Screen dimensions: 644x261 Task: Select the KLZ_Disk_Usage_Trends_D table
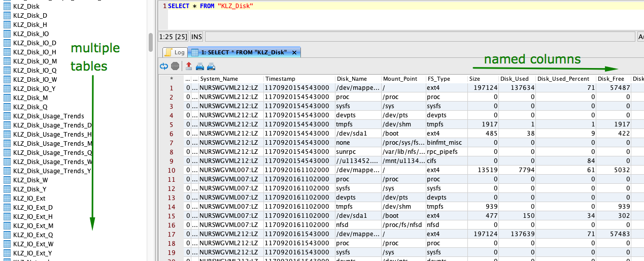(52, 125)
